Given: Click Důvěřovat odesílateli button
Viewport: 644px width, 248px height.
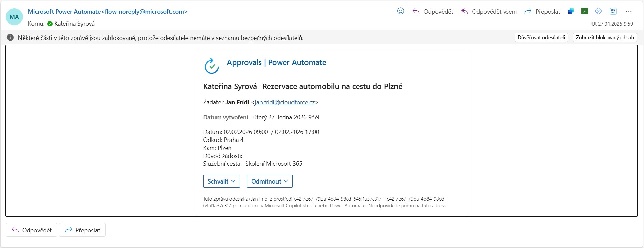Looking at the screenshot, I should point(541,38).
